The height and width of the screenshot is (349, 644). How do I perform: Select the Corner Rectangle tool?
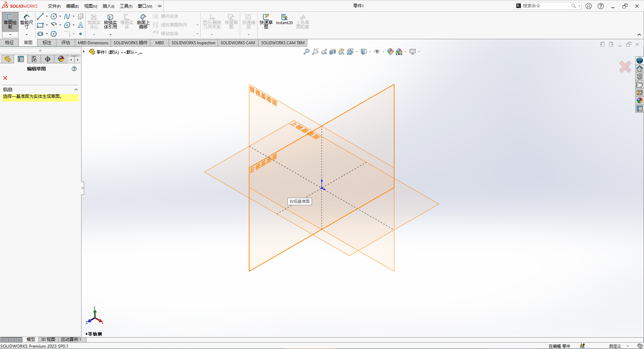(x=40, y=25)
